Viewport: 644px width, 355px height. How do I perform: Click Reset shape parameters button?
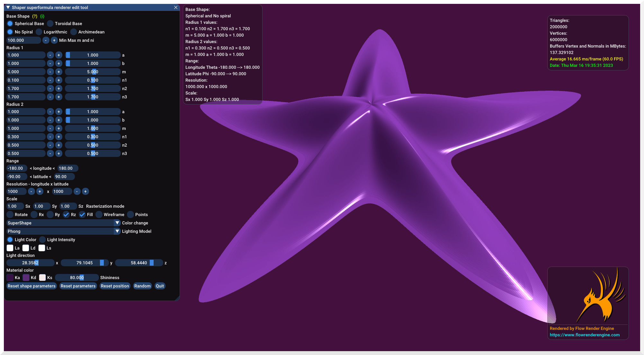tap(31, 286)
